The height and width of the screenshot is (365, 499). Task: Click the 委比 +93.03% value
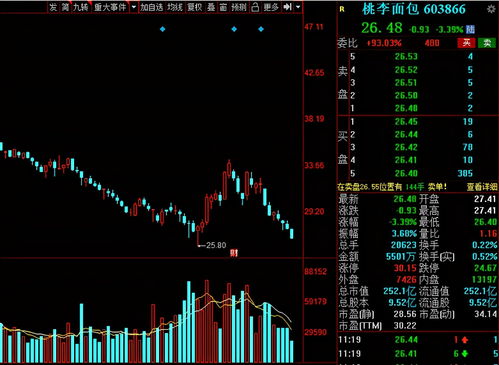coord(384,43)
